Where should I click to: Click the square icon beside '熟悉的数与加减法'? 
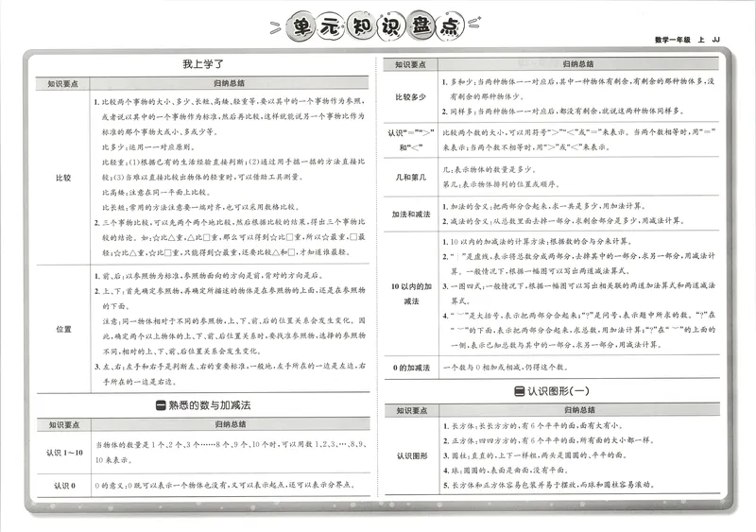pyautogui.click(x=161, y=405)
